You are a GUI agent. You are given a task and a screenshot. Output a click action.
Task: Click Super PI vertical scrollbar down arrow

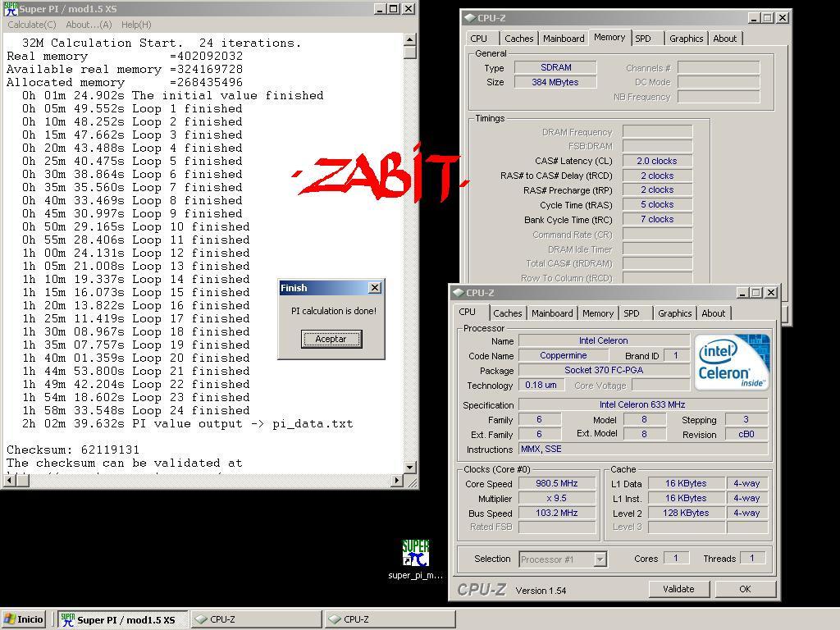pos(410,467)
